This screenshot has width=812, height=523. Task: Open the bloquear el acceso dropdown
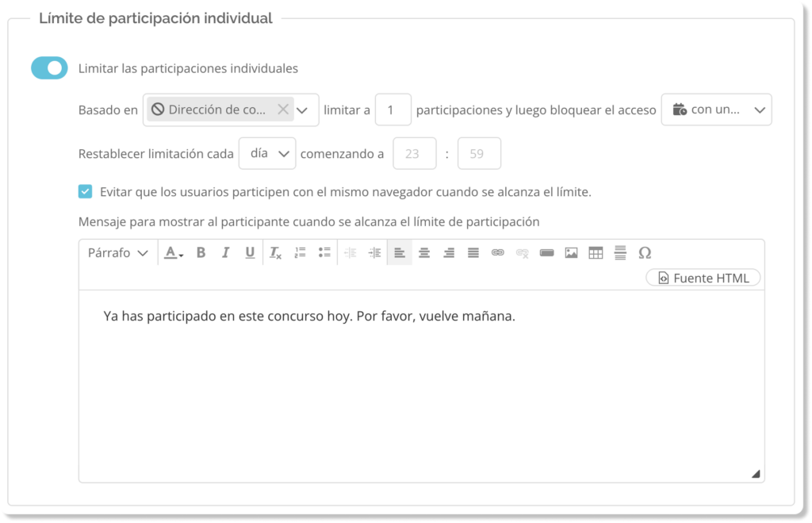pyautogui.click(x=716, y=110)
